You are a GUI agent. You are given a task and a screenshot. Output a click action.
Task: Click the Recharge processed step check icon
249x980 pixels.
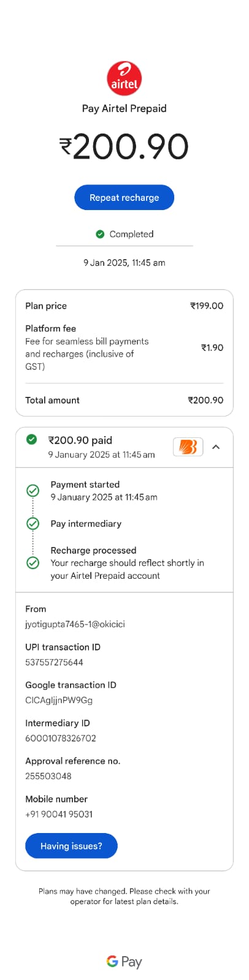[x=33, y=562]
